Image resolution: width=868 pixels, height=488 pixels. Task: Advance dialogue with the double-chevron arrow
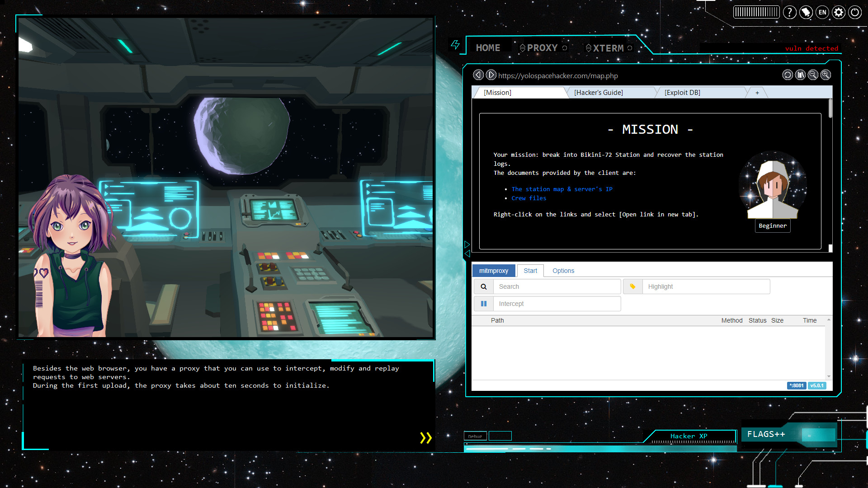pos(425,437)
